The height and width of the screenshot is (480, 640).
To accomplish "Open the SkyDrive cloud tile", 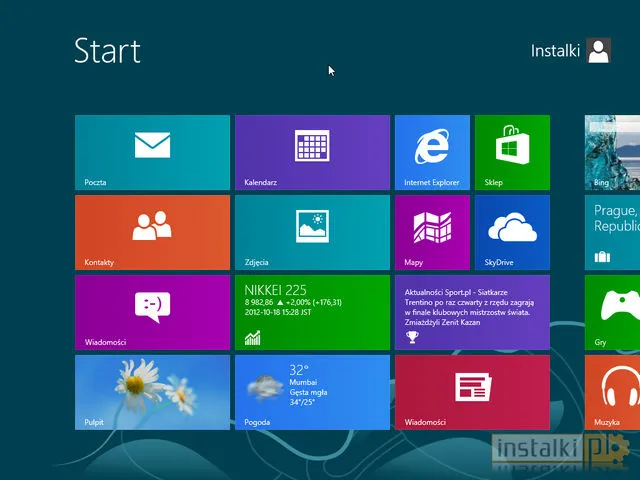I will 512,232.
